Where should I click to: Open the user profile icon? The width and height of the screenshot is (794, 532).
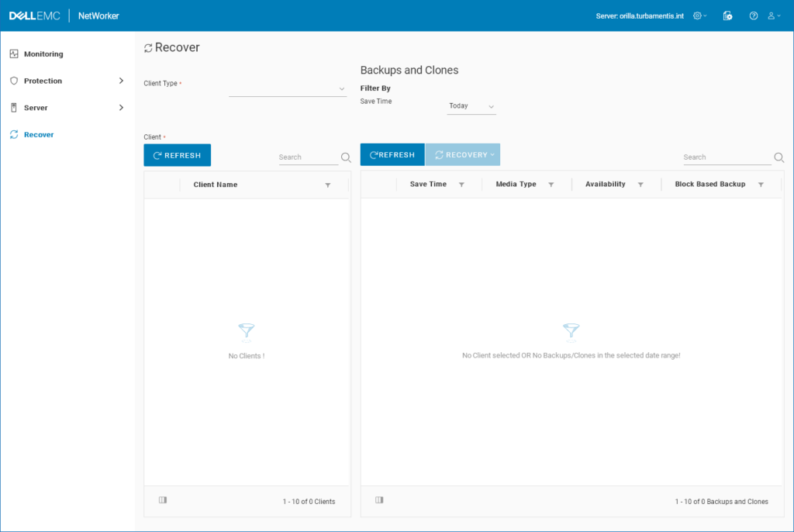pos(772,16)
